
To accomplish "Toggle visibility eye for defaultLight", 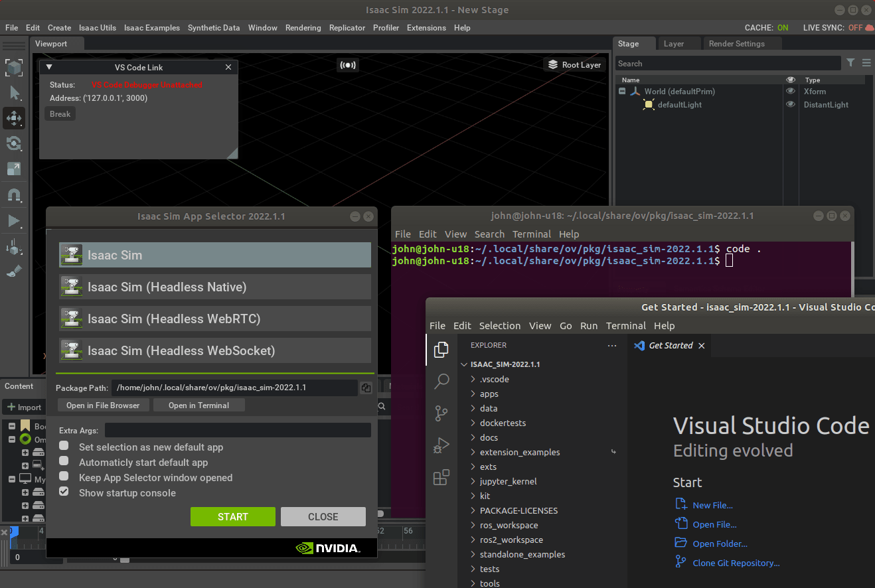I will click(790, 104).
